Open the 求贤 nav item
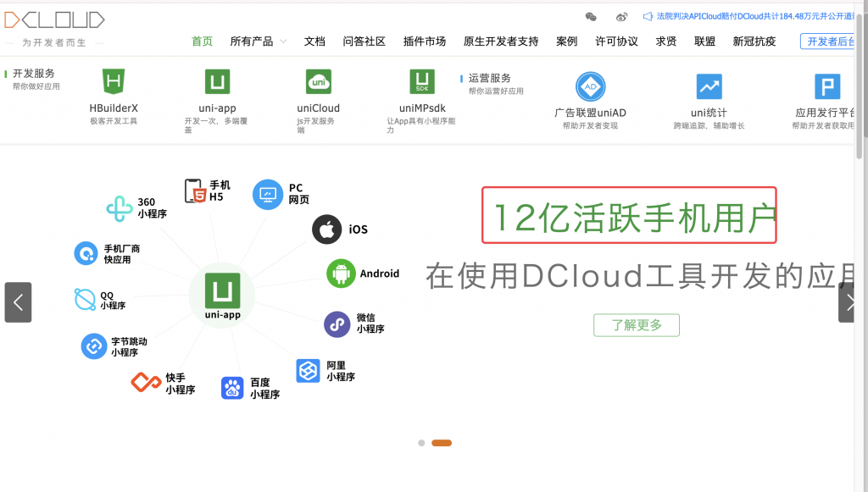 tap(666, 41)
